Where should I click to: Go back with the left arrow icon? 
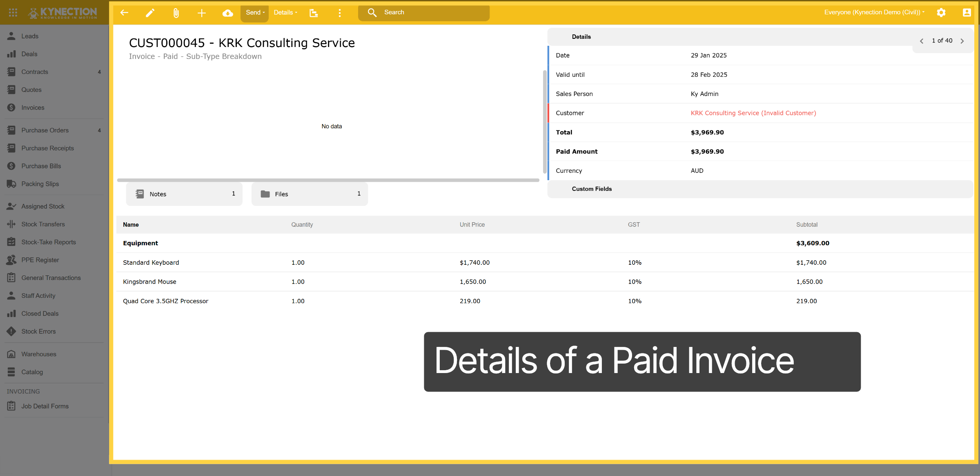tap(125, 13)
